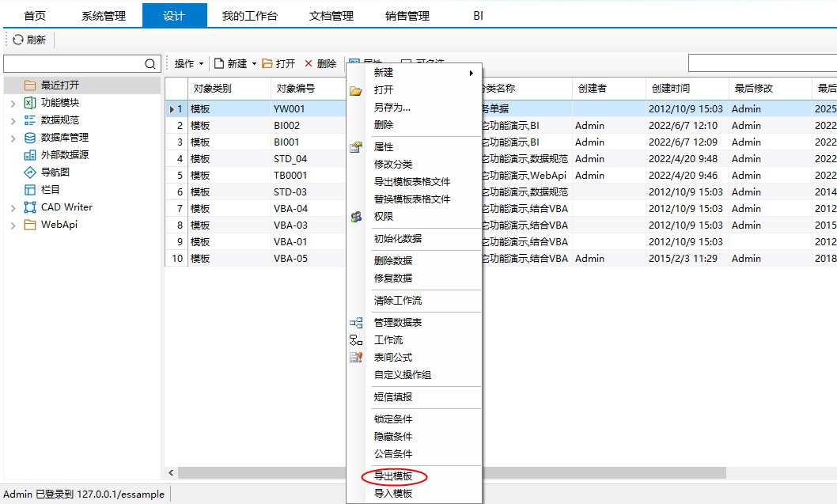Click the refresh icon labeled 刷新
This screenshot has width=837, height=504.
18,40
